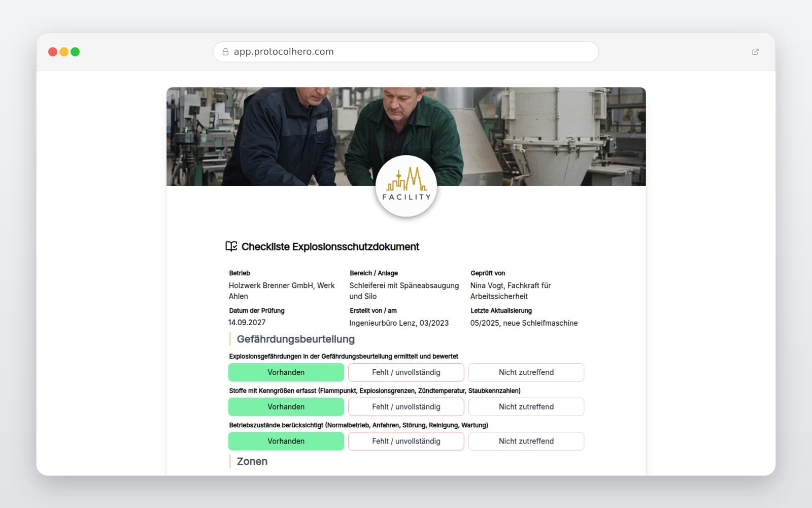Image resolution: width=812 pixels, height=508 pixels.
Task: Select Nicht zutreffend for Explosionsgefährdungen ermittelt
Action: pos(526,372)
